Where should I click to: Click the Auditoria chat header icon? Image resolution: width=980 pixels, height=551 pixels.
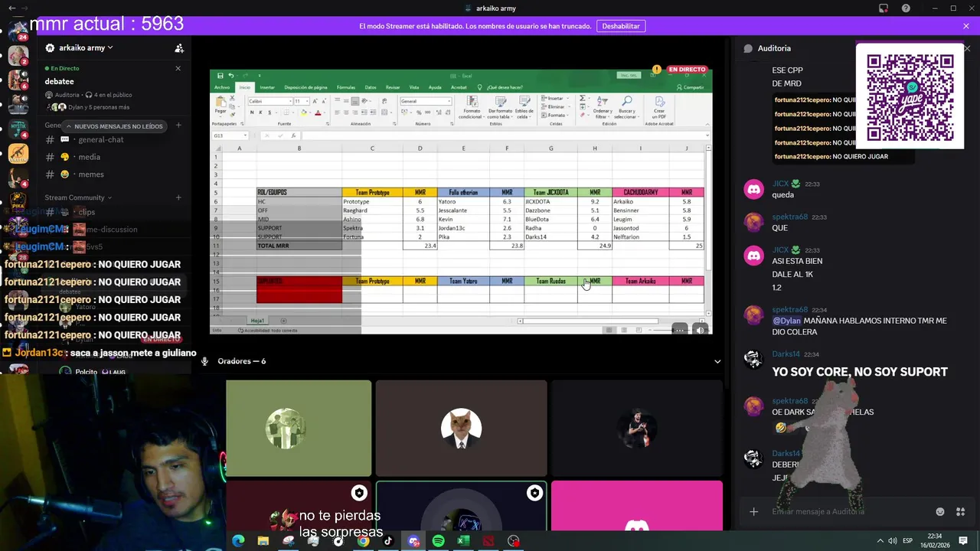coord(748,48)
